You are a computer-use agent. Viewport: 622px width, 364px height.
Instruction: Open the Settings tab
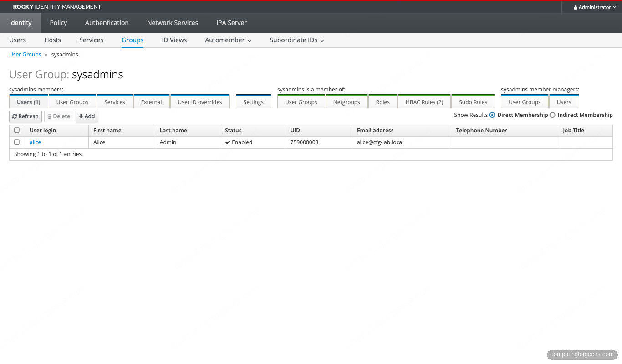click(254, 102)
